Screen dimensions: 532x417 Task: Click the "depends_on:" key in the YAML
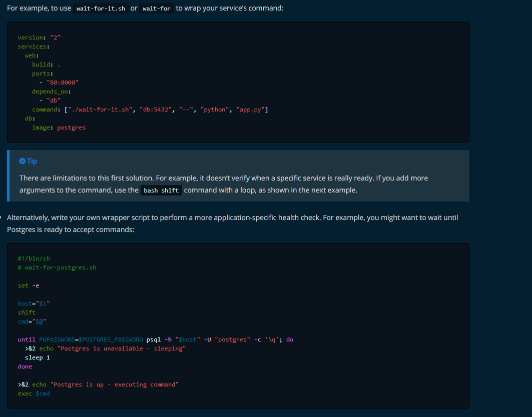(52, 91)
